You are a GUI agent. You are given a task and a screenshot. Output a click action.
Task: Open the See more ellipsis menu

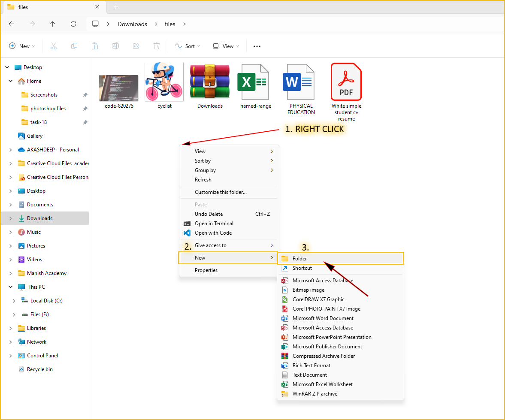tap(257, 46)
